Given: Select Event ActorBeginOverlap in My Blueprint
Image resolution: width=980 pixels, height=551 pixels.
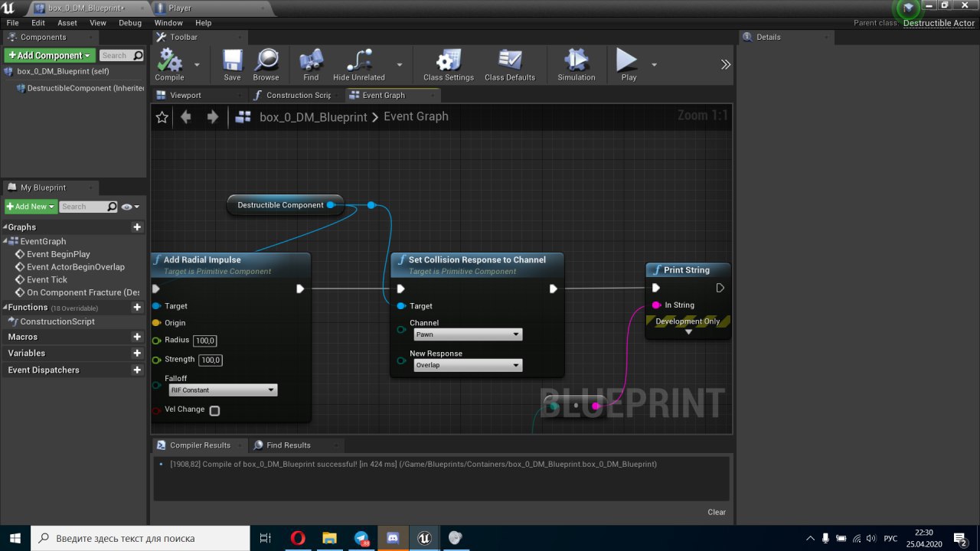Looking at the screenshot, I should [x=75, y=267].
